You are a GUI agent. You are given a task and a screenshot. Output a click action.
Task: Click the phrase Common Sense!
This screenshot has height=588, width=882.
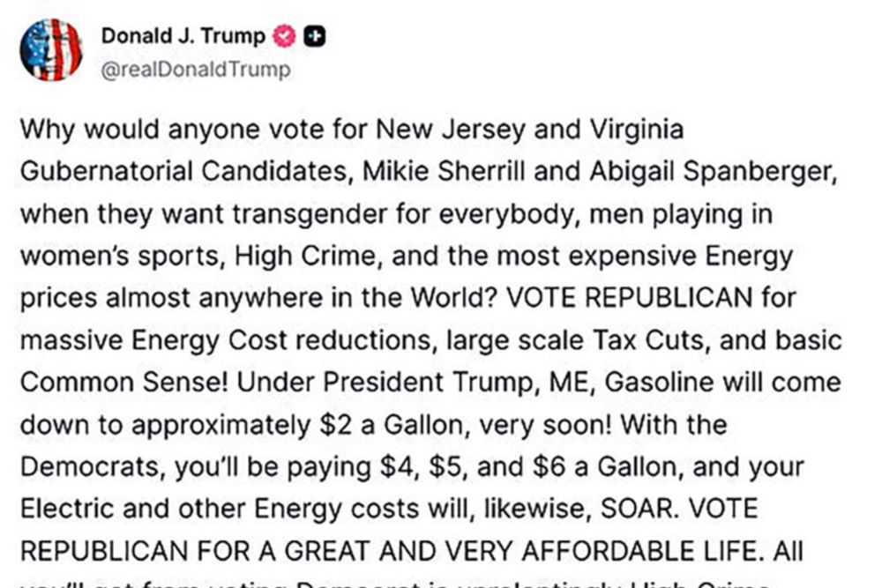(124, 383)
